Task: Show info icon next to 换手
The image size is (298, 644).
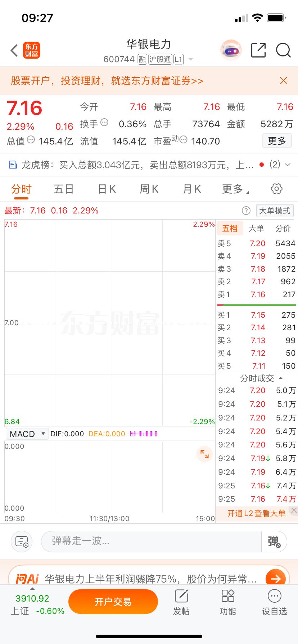Action: coord(104,123)
